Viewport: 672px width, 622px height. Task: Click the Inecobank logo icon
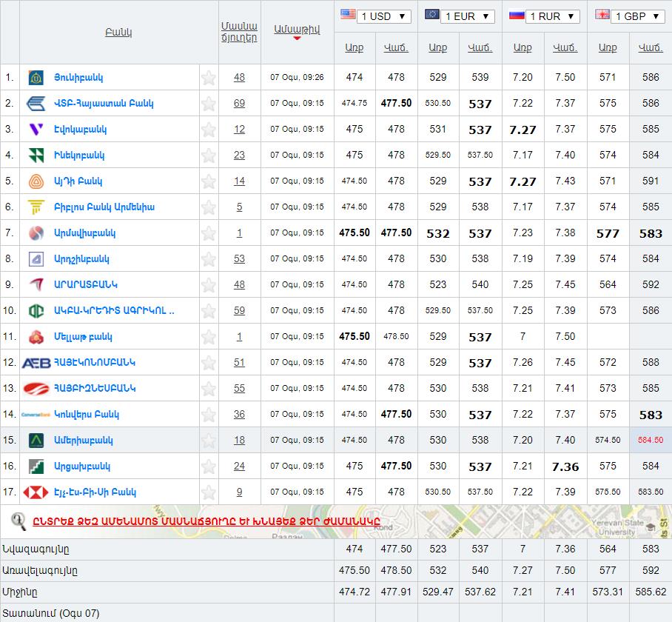pyautogui.click(x=36, y=155)
